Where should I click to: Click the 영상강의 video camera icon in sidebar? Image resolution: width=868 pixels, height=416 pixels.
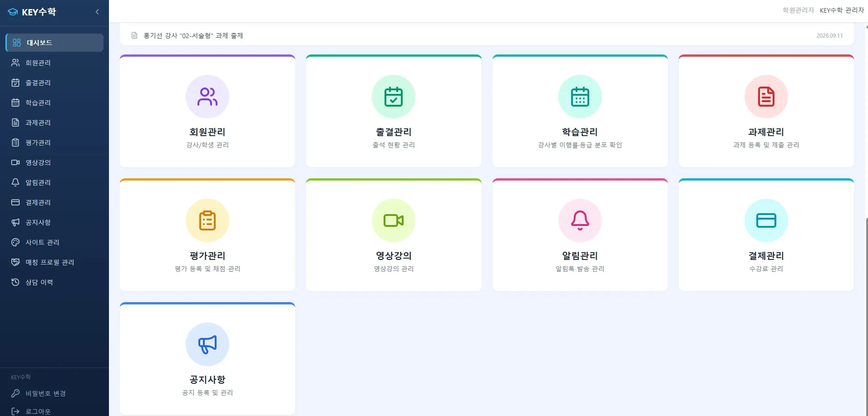tap(15, 162)
